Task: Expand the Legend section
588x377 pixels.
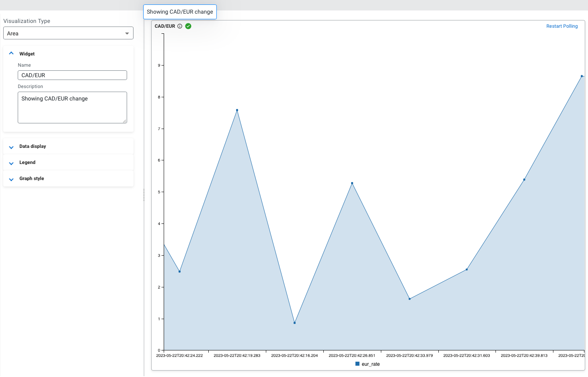Action: 11,163
